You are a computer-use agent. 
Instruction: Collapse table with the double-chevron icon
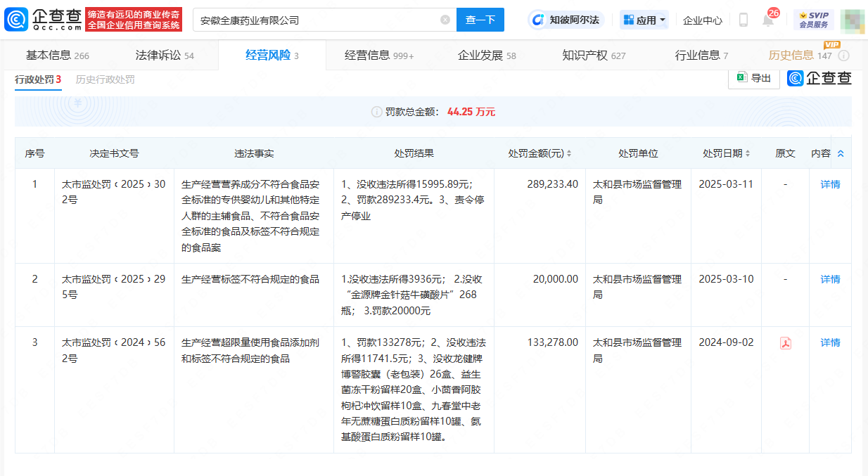[840, 153]
